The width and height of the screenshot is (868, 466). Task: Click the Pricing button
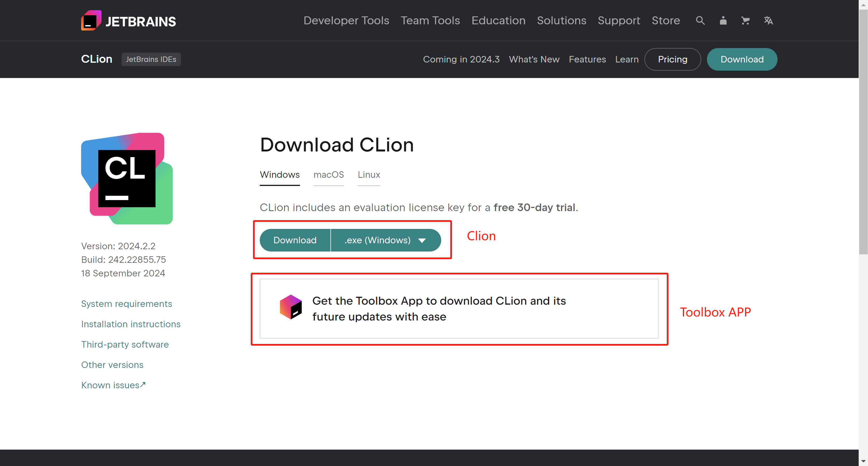pos(672,59)
